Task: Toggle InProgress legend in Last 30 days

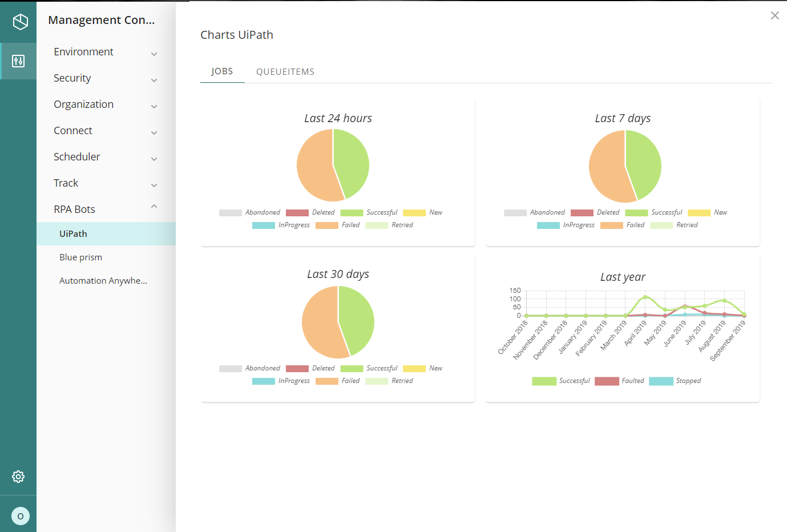Action: tap(281, 381)
